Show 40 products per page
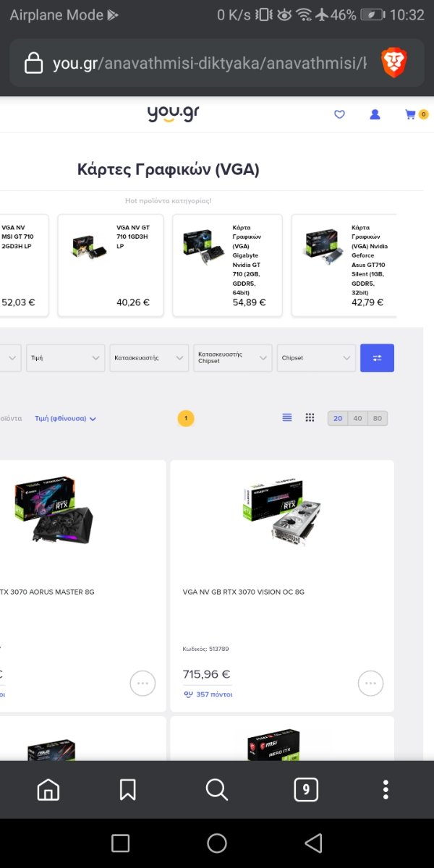 click(x=357, y=418)
